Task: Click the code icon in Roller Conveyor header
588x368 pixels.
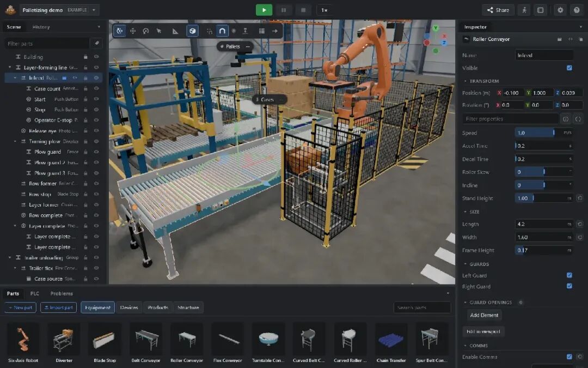Action: pos(571,39)
